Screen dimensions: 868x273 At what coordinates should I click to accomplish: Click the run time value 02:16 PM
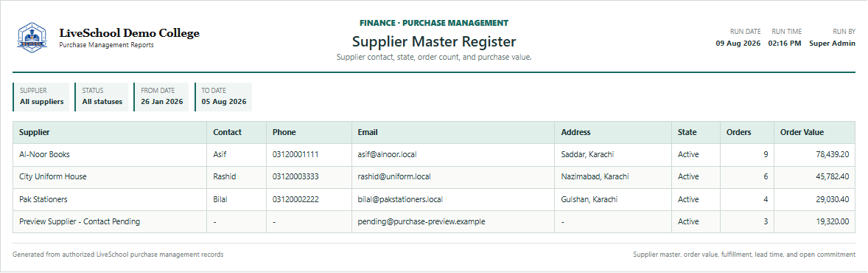(785, 44)
